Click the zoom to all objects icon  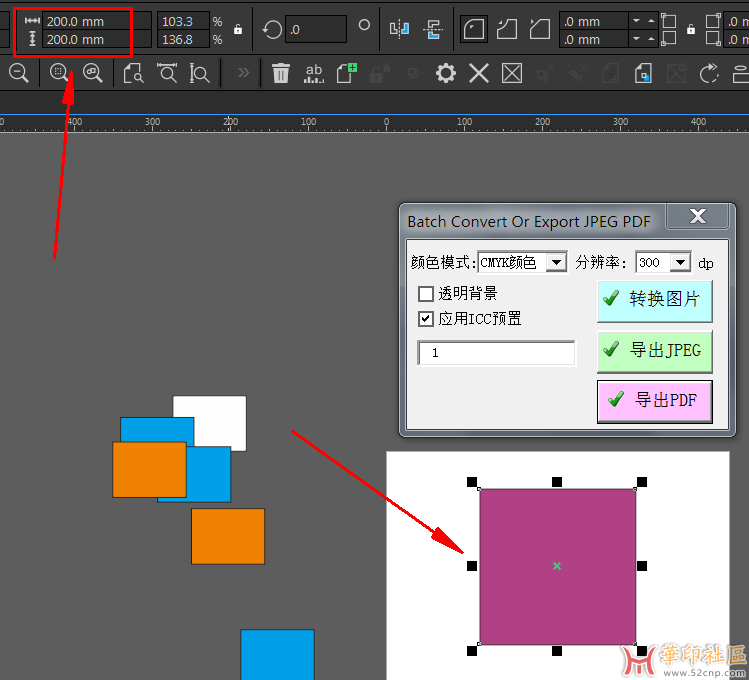tap(93, 73)
